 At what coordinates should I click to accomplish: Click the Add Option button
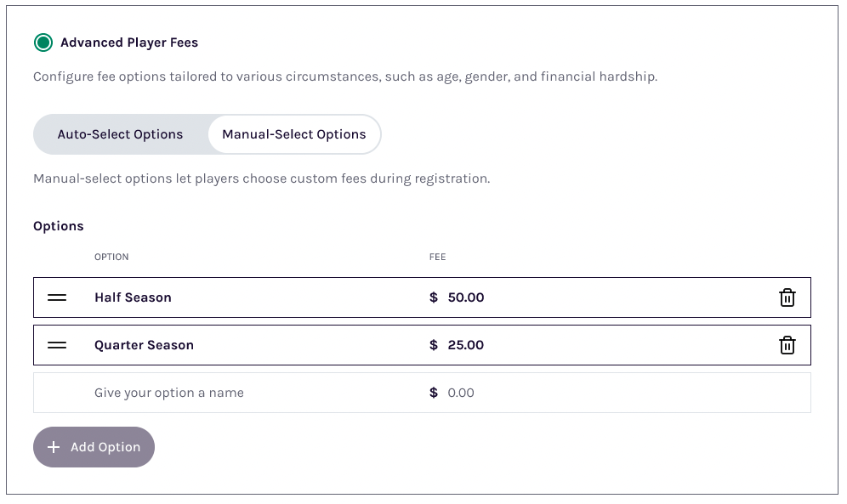[x=94, y=447]
